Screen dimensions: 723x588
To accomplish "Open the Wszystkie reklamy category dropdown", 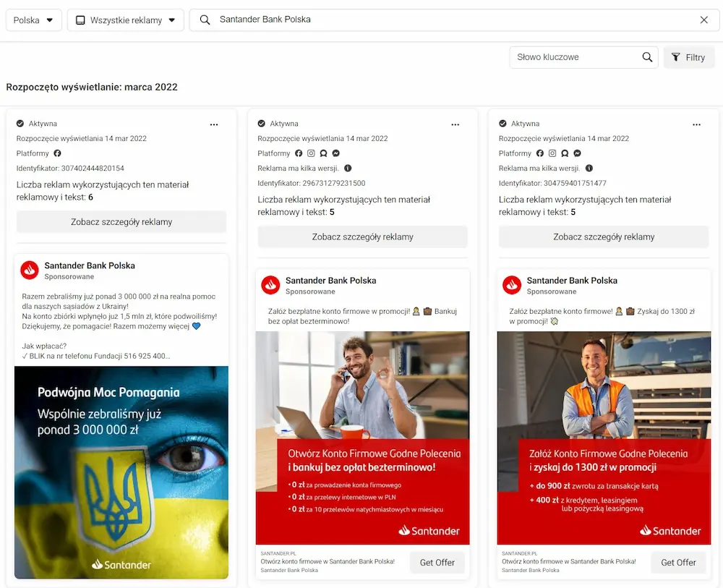I will (126, 20).
